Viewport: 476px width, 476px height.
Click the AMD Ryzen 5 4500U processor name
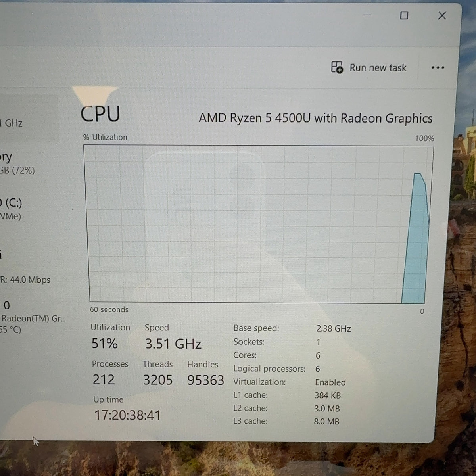click(315, 118)
